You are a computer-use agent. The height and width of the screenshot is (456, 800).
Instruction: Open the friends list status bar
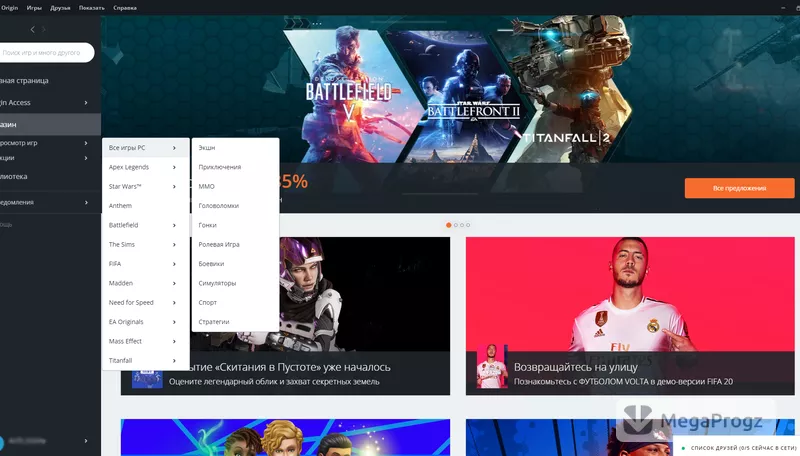tap(737, 447)
